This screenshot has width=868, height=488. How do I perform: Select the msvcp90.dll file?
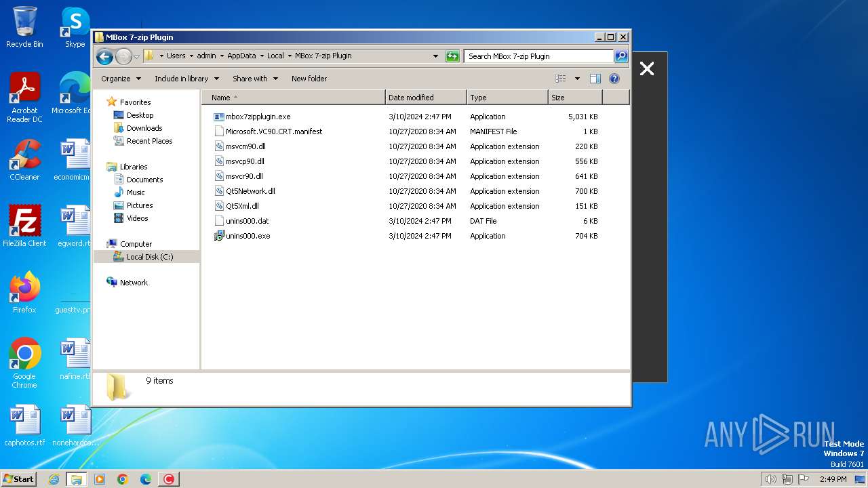tap(244, 161)
